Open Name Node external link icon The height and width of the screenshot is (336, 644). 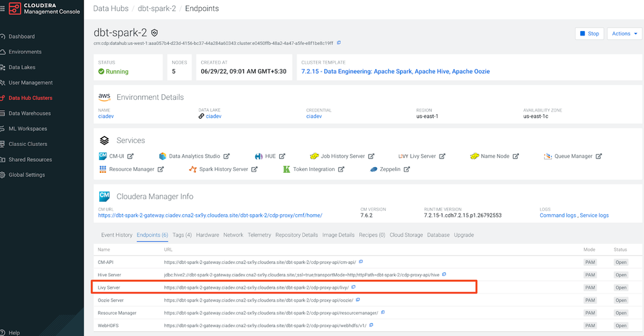(x=516, y=156)
